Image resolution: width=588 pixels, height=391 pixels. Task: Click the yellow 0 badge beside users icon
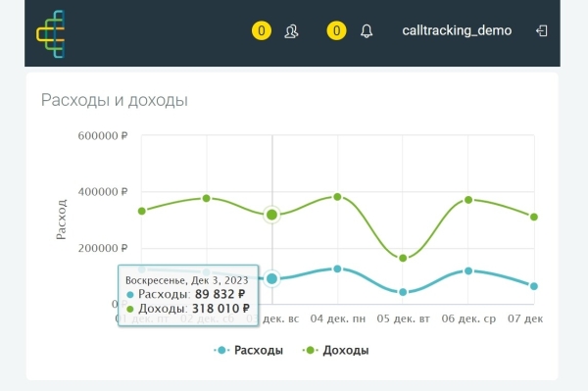262,30
